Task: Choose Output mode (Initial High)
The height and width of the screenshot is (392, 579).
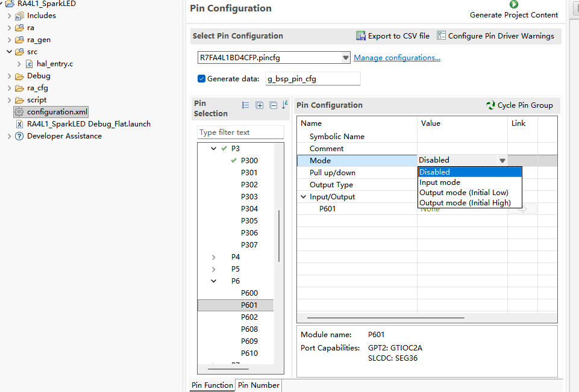Action: (x=465, y=203)
